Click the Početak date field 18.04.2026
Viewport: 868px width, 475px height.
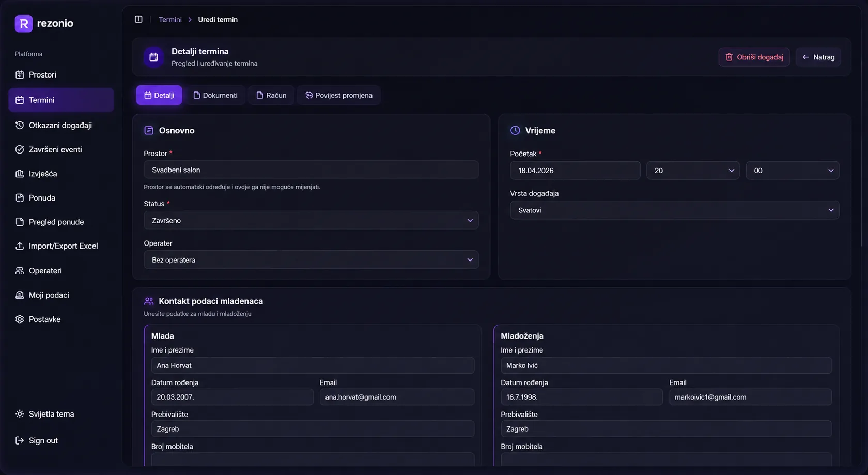pos(575,171)
